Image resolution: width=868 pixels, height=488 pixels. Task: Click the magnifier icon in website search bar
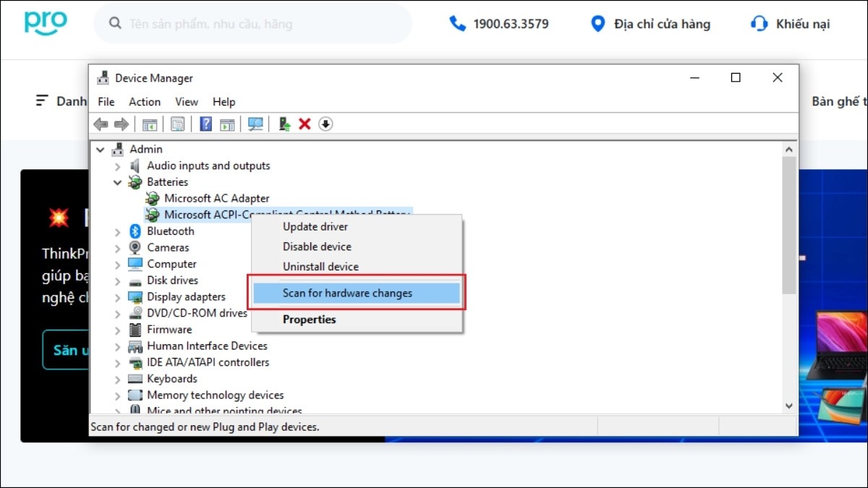(115, 24)
